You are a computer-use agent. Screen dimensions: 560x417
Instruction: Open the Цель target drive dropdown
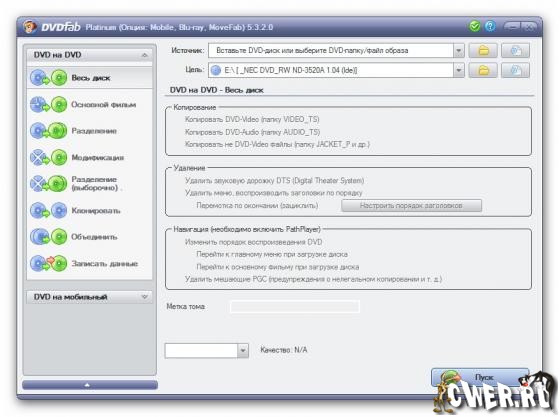(x=459, y=70)
